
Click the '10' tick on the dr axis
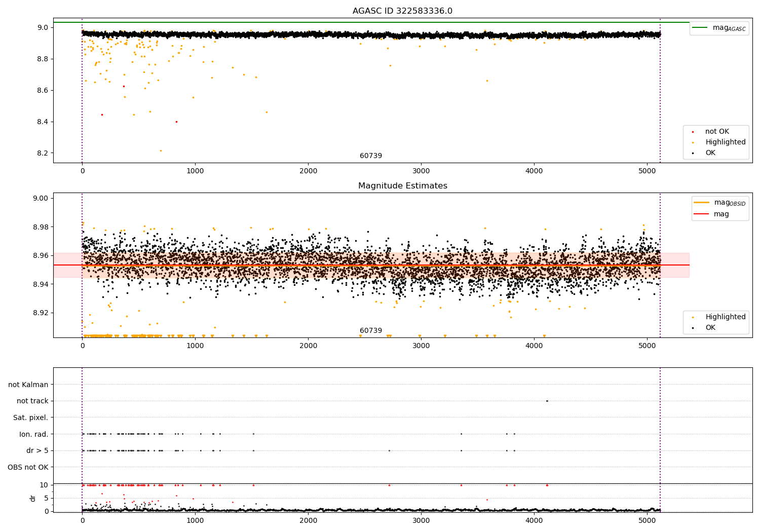[x=44, y=485]
